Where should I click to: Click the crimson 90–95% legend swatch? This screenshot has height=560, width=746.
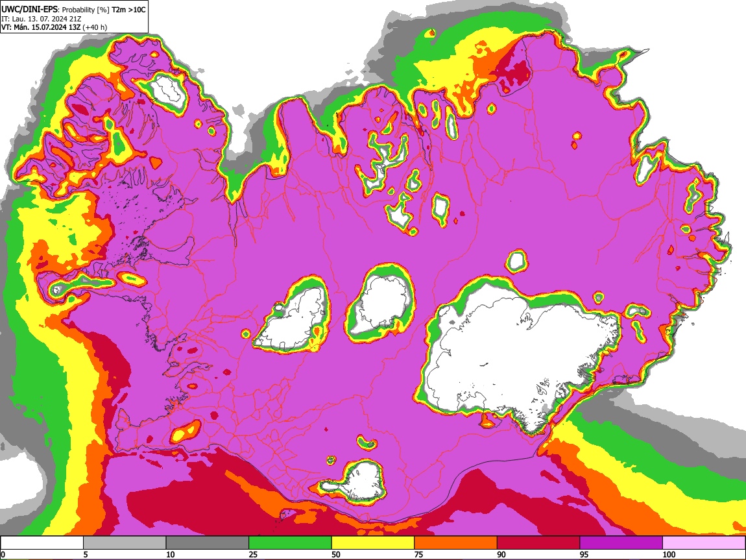click(538, 542)
